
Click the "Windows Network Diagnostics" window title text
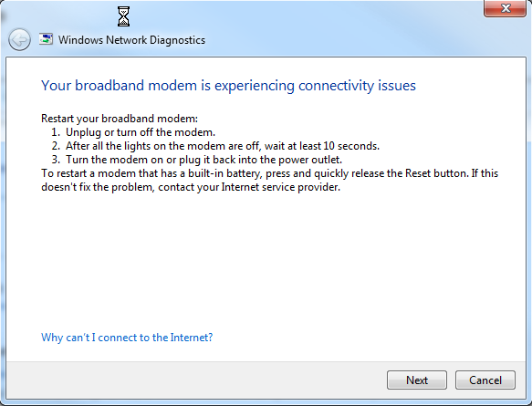coord(131,40)
